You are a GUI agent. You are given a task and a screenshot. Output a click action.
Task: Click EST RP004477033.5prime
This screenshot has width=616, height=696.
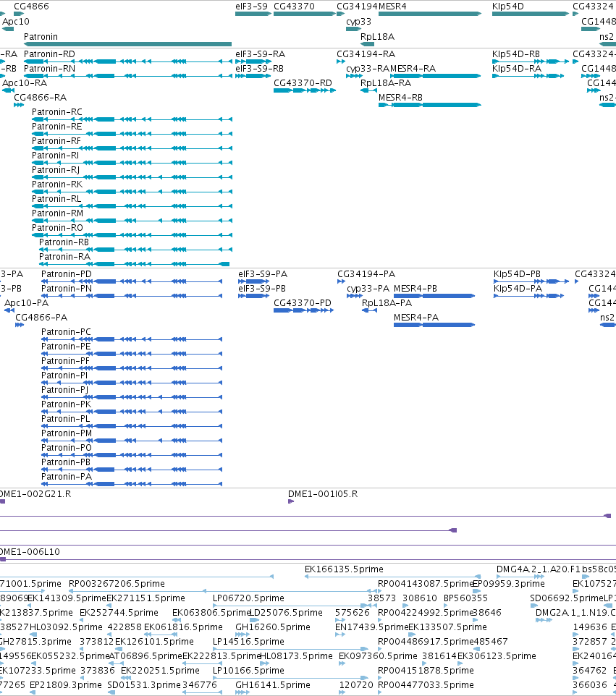point(380,692)
